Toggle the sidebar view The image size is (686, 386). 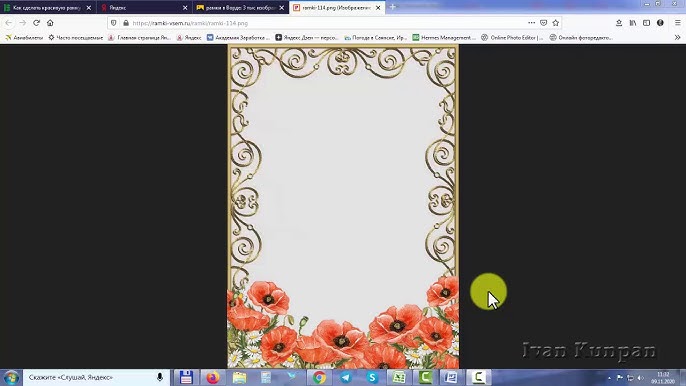pos(647,23)
